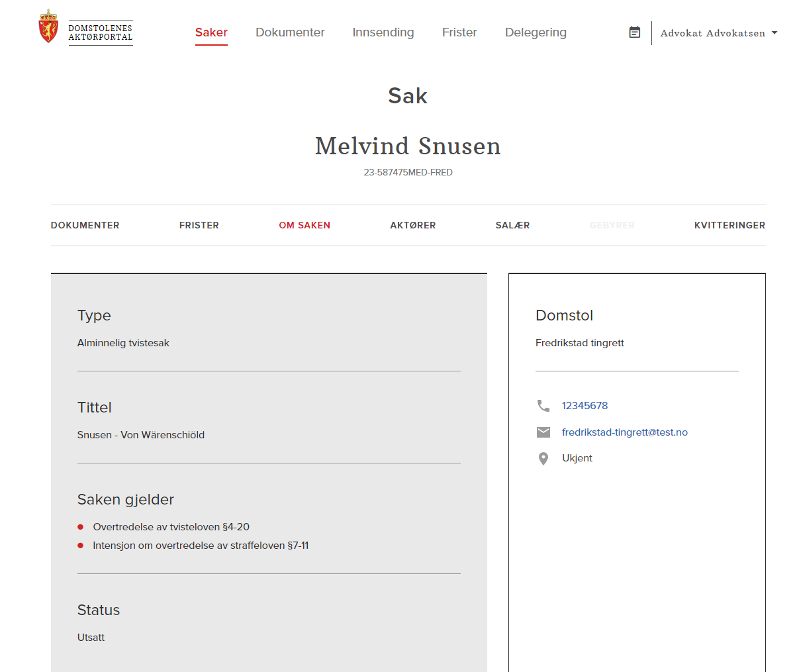Click the address value Ukjent

point(577,458)
